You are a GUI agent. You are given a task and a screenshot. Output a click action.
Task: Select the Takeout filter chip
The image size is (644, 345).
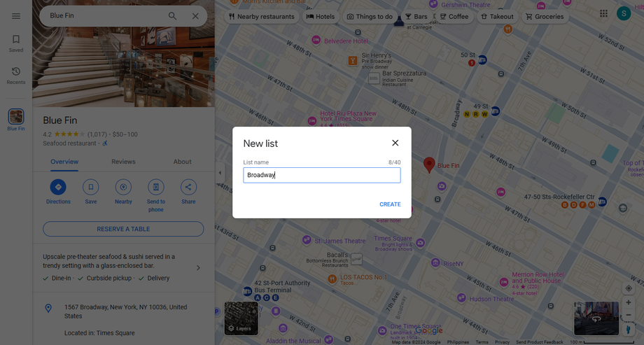pyautogui.click(x=497, y=16)
